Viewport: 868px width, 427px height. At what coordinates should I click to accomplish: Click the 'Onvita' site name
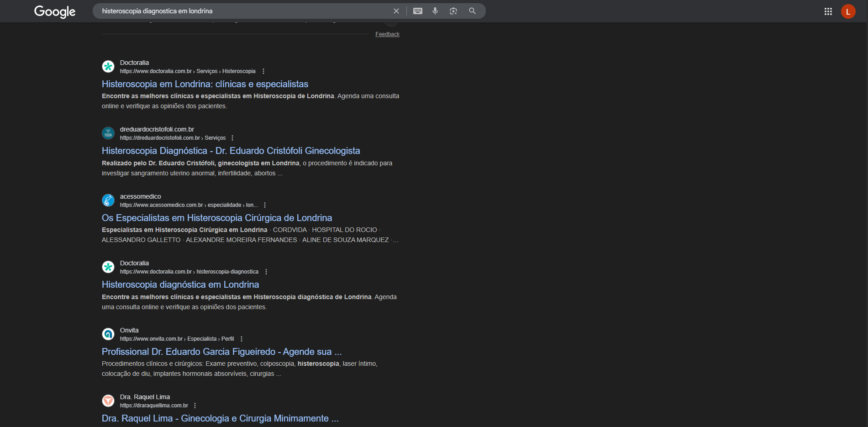(x=129, y=330)
